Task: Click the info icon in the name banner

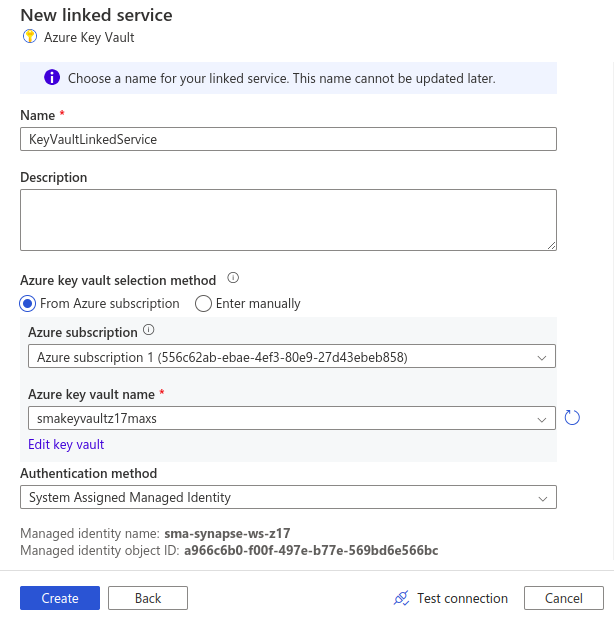Action: point(51,78)
